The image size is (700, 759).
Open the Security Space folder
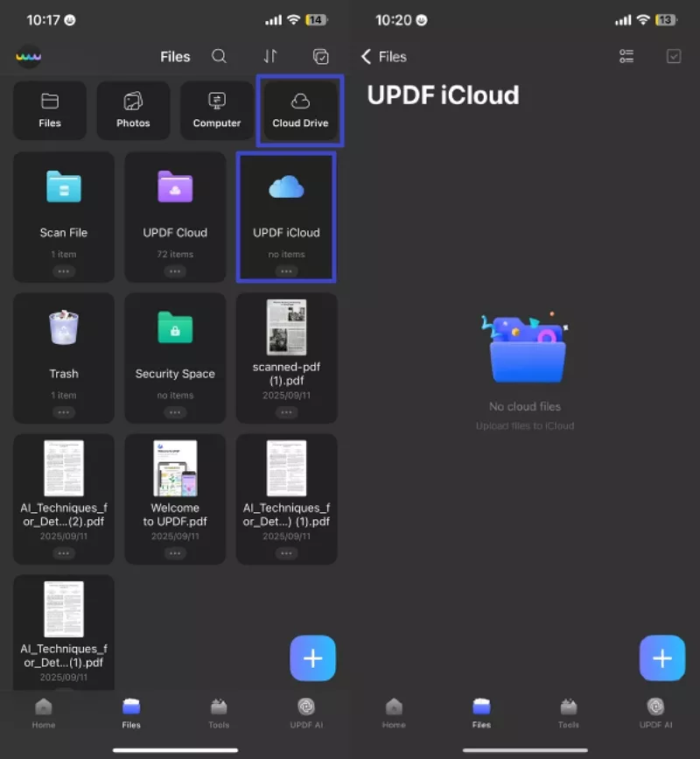(175, 358)
